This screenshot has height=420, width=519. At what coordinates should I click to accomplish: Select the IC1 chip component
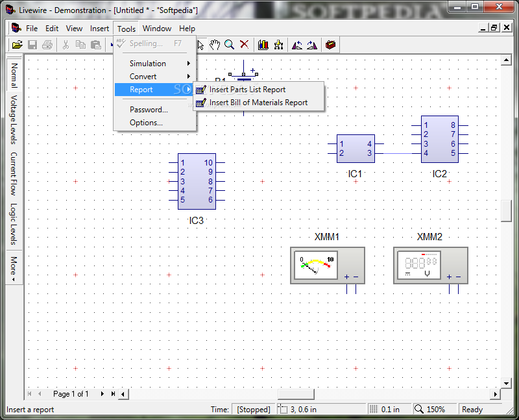tap(356, 149)
